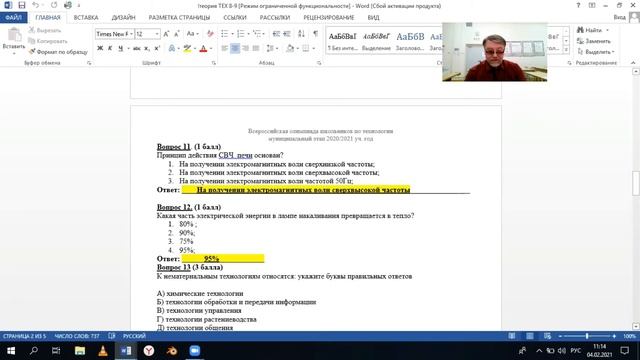This screenshot has width=640, height=360.
Task: Apply yellow text highlight color
Action: (187, 48)
